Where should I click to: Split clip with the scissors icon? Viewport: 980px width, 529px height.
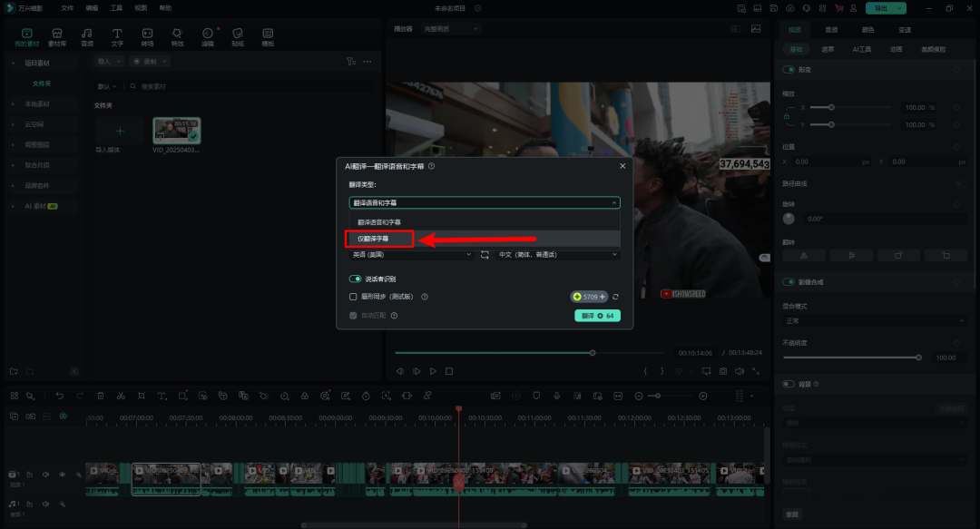click(x=121, y=396)
